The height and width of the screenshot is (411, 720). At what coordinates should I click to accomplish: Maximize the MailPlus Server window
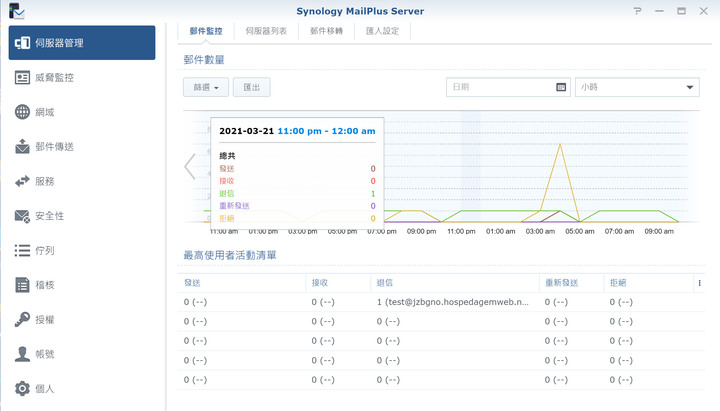click(681, 11)
